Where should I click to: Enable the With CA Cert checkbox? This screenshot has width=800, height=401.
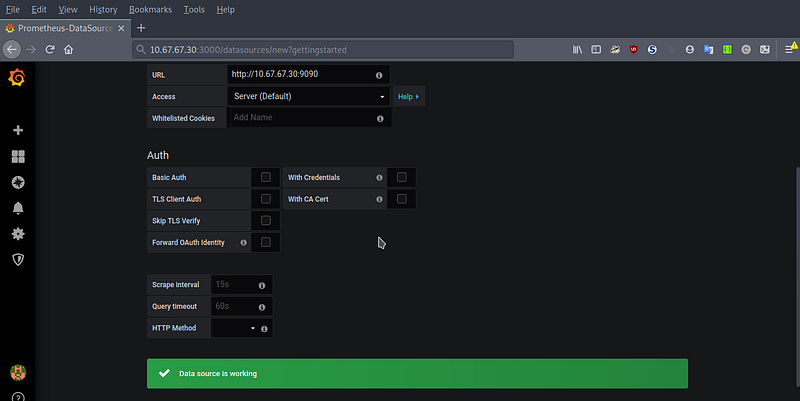point(402,199)
